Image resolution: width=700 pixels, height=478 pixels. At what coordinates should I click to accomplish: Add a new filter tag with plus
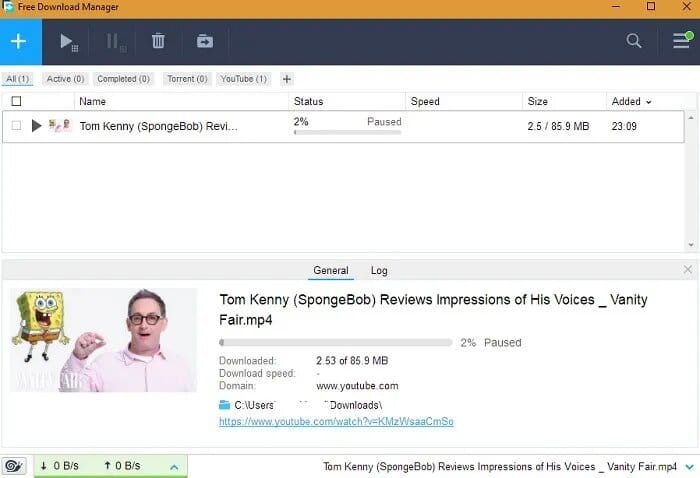pyautogui.click(x=287, y=79)
